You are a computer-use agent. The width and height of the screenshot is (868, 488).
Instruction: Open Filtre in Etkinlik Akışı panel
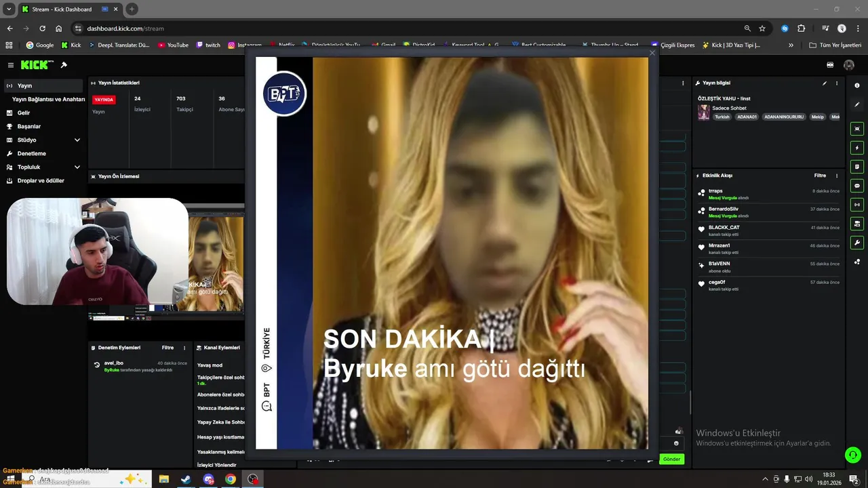click(x=820, y=176)
